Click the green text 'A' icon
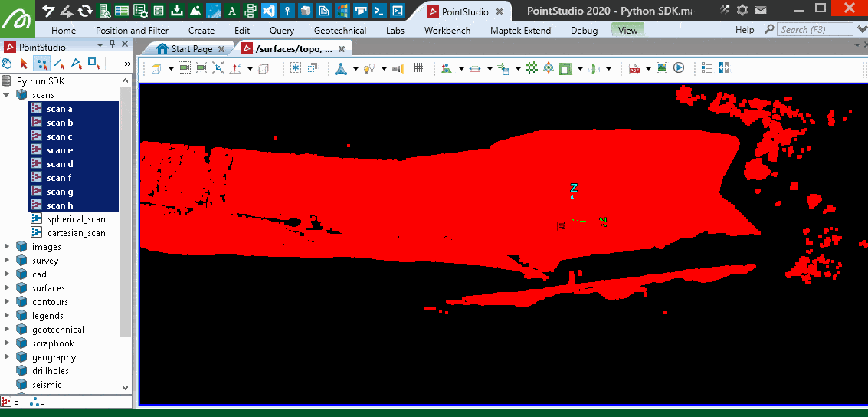868x417 pixels. tap(232, 11)
